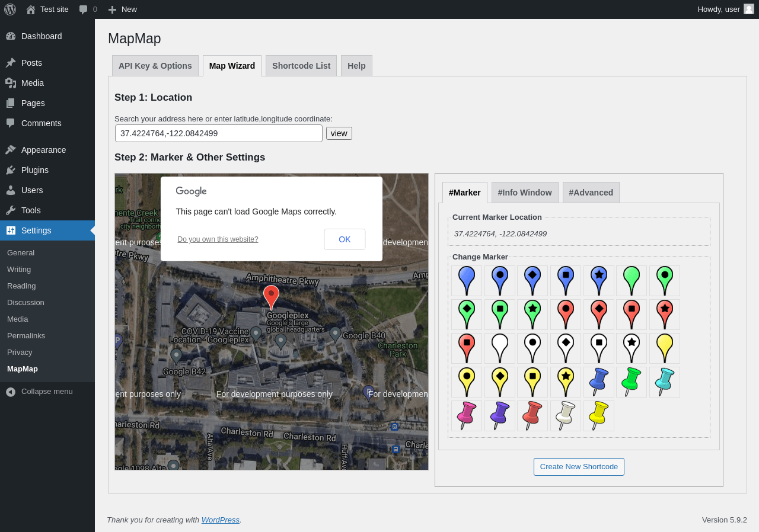
Task: Select the green pushpin marker
Action: click(x=632, y=382)
